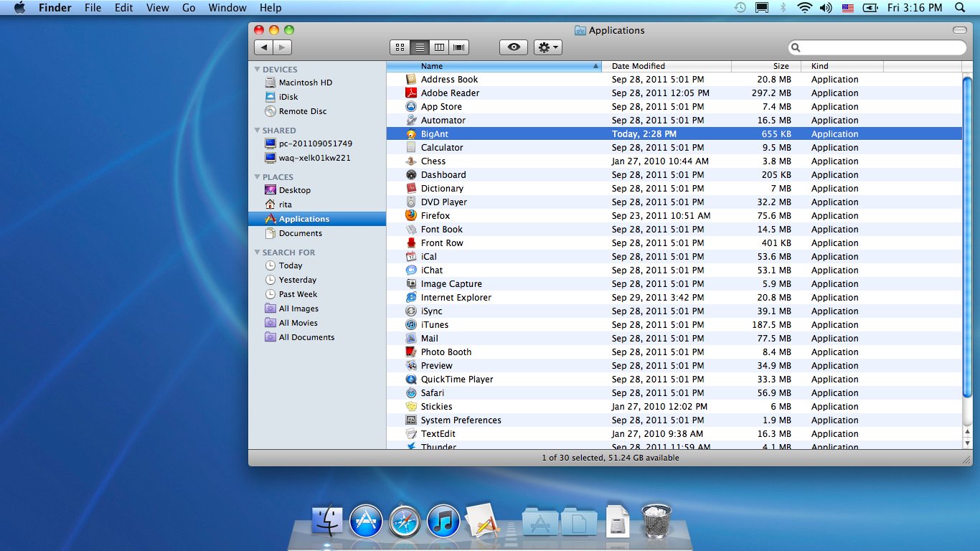This screenshot has height=551, width=980.
Task: Click the QuickTime Player icon
Action: pos(411,380)
